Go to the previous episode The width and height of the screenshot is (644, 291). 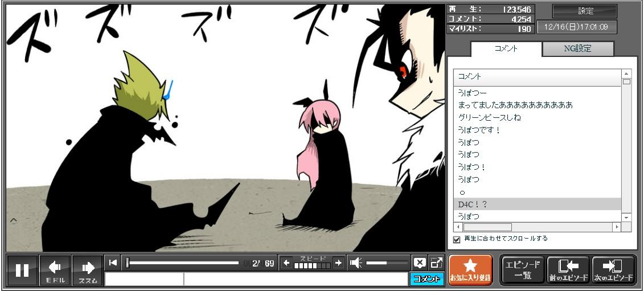tap(568, 270)
